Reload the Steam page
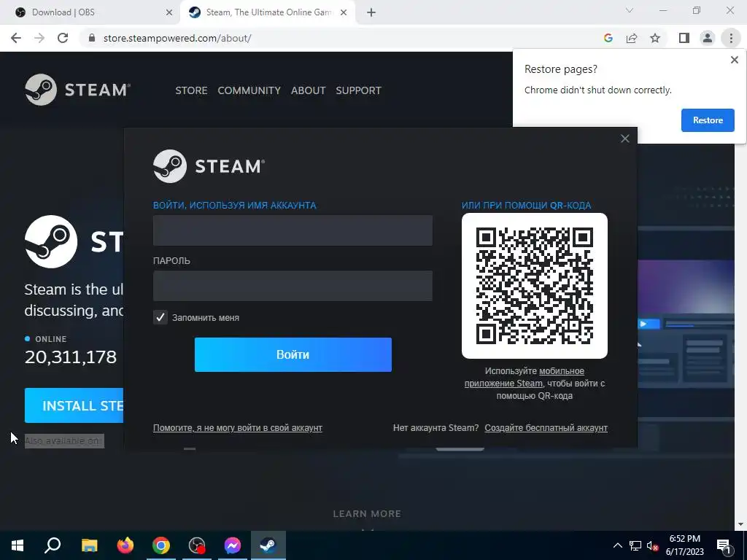This screenshot has height=560, width=747. coord(63,38)
